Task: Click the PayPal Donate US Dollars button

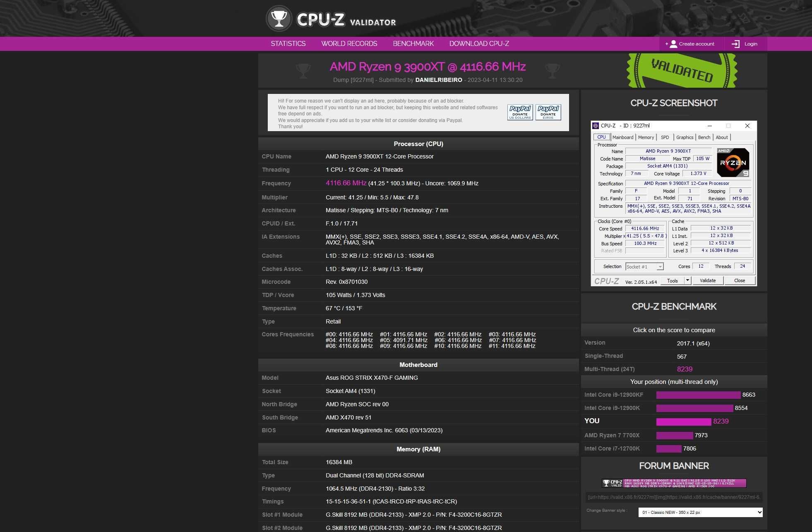Action: click(x=520, y=112)
